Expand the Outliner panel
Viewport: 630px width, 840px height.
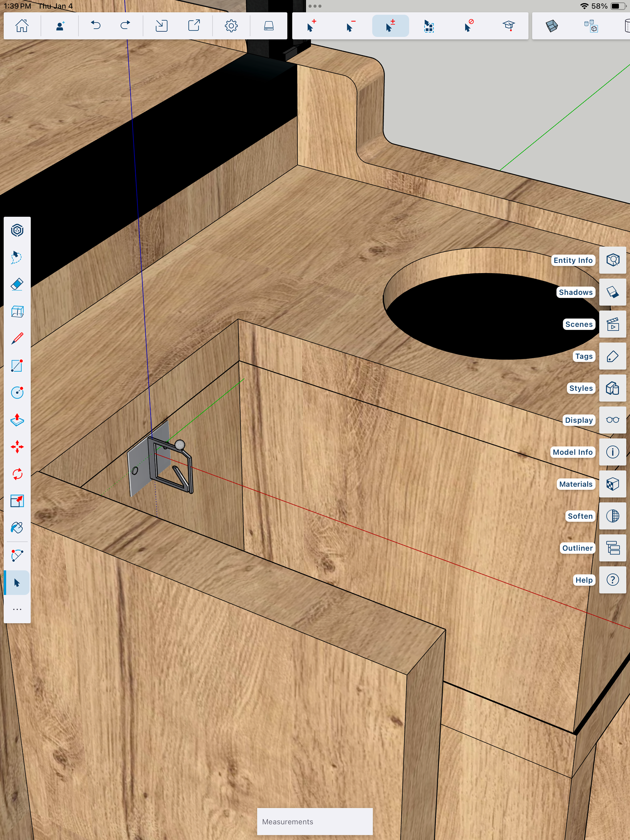[x=612, y=548]
